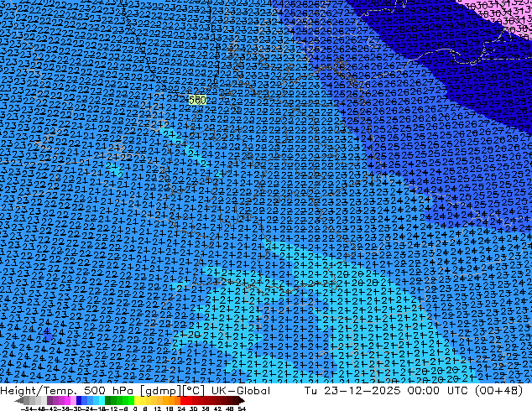
Task: Click the "00:00 UTC" time text
Action: [438, 391]
